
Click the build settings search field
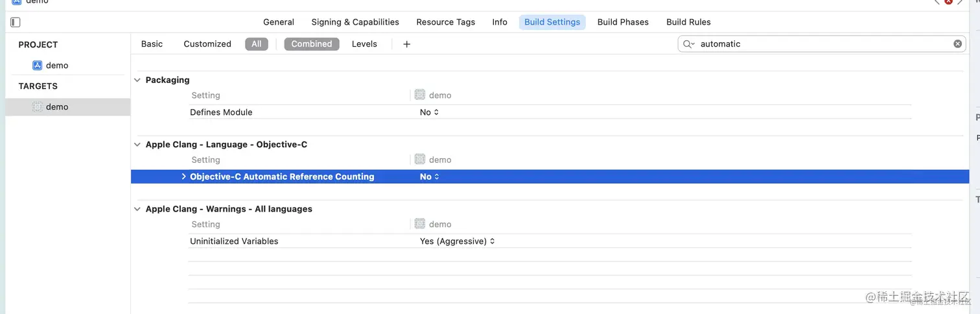coord(823,44)
